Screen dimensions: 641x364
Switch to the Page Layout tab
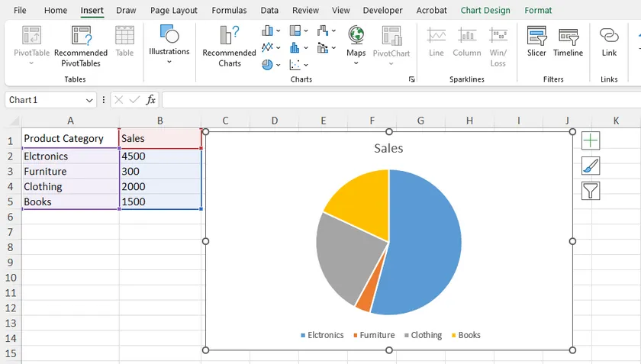(x=174, y=10)
